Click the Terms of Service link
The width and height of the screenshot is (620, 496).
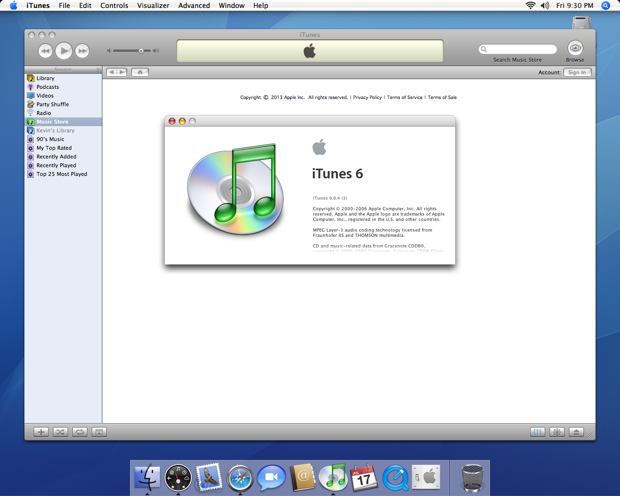pos(405,97)
